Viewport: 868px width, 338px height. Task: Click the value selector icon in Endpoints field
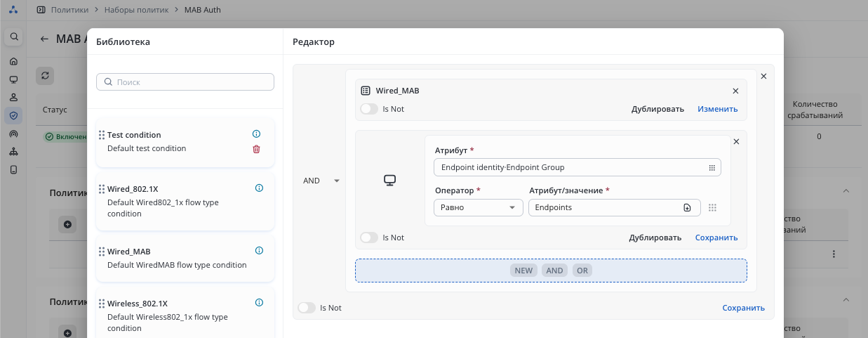687,208
